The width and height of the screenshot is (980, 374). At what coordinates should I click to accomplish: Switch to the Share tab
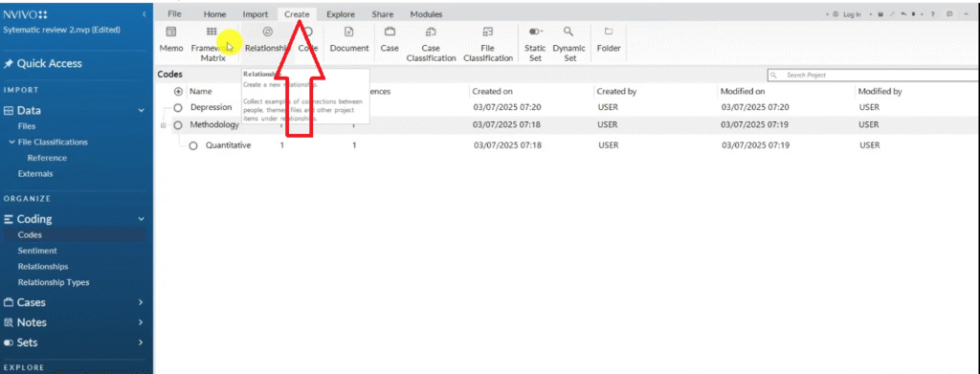[x=383, y=14]
